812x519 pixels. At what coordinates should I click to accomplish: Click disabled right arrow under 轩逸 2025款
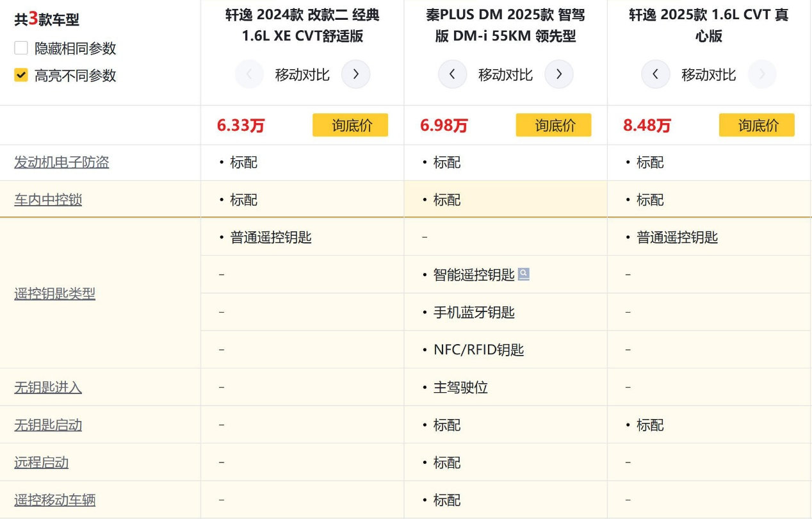coord(762,74)
